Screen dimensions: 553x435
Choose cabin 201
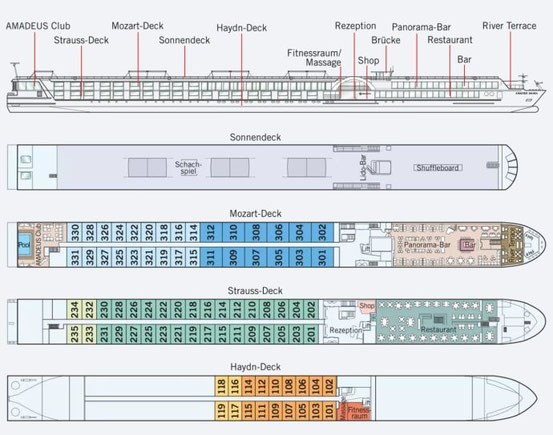point(311,334)
